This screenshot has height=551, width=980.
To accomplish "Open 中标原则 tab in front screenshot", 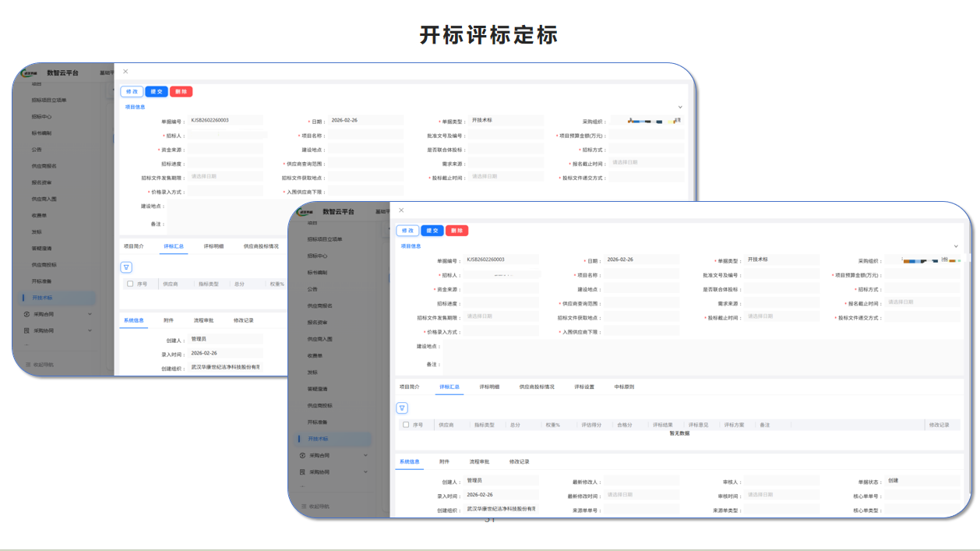I will click(624, 387).
